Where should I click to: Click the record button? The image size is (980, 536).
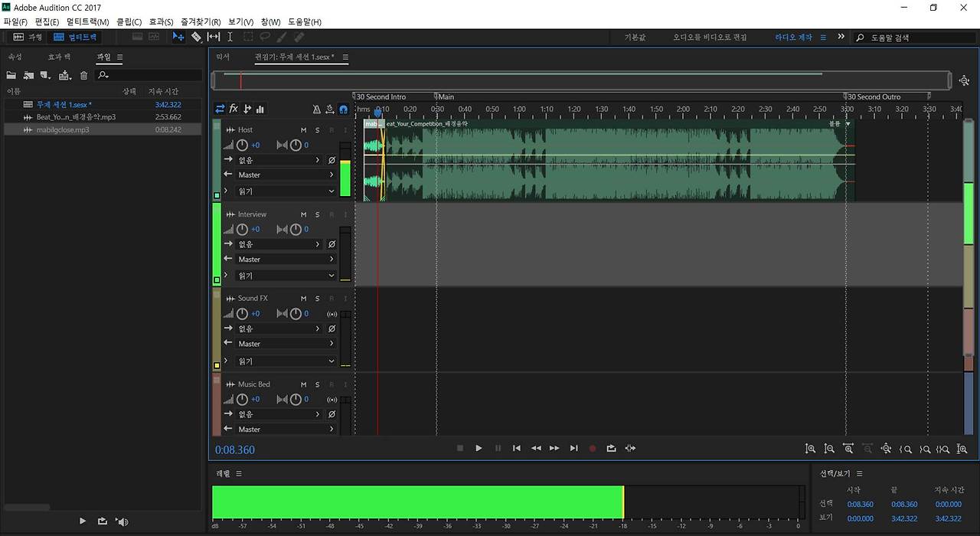point(592,448)
